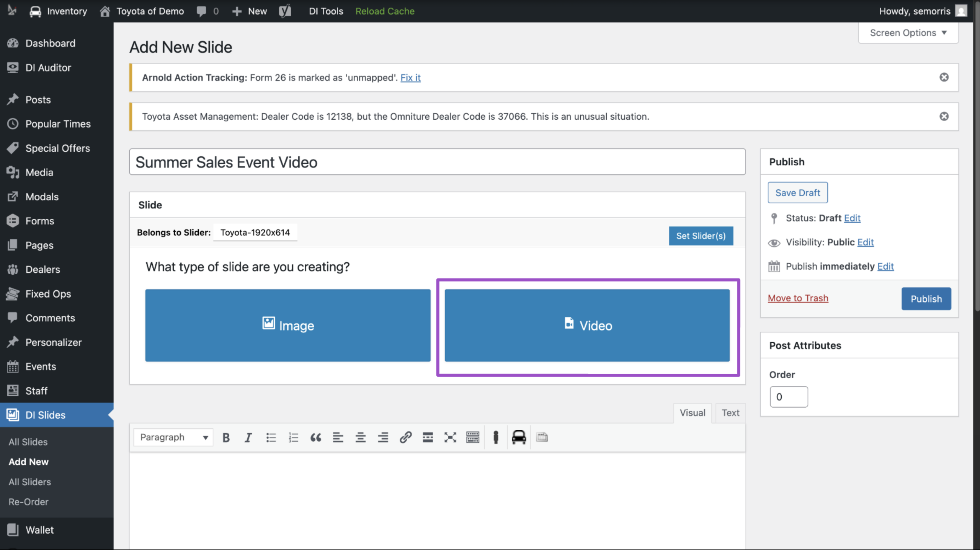The image size is (980, 550).
Task: Open Re-Order submenu item
Action: click(29, 502)
